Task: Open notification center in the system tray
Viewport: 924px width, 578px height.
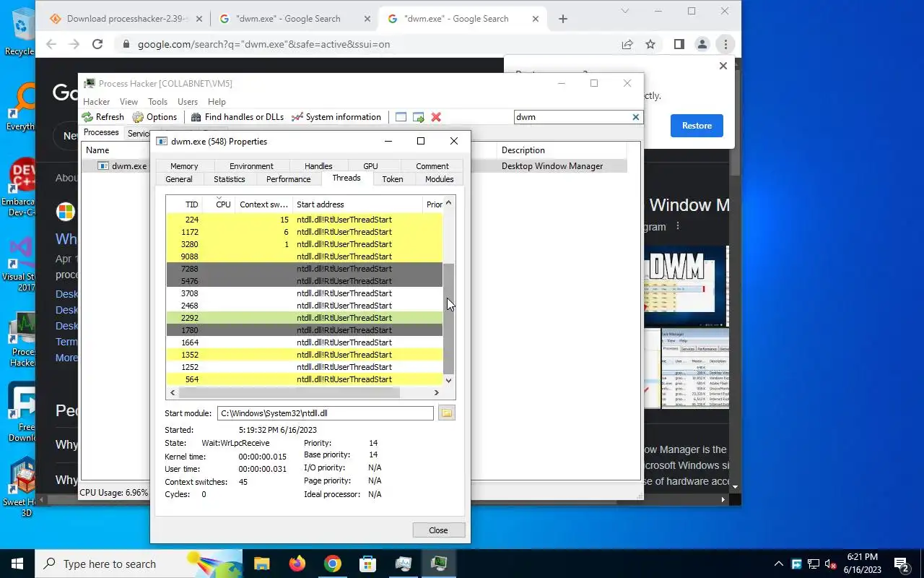Action: [x=901, y=564]
